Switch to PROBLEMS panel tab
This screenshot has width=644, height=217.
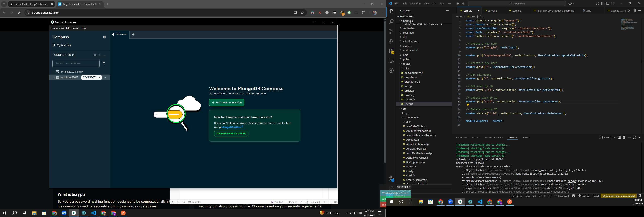pyautogui.click(x=461, y=138)
